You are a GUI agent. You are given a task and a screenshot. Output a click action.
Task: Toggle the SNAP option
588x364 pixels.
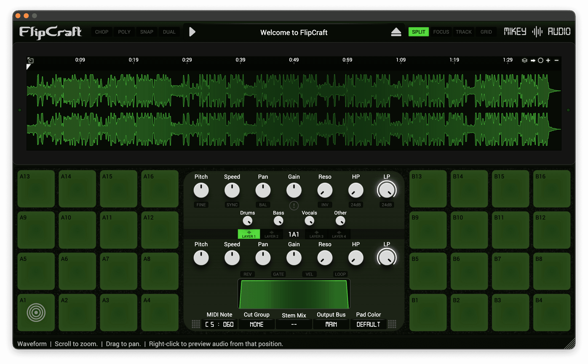point(146,32)
